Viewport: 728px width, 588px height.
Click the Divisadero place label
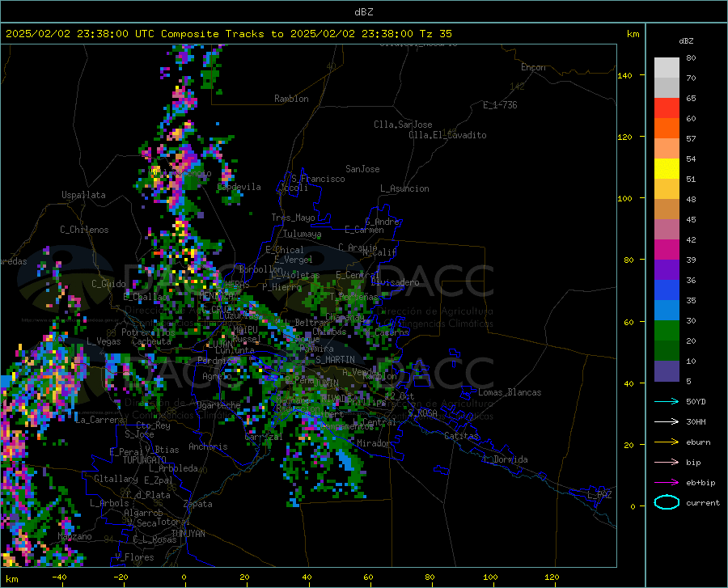tap(395, 282)
